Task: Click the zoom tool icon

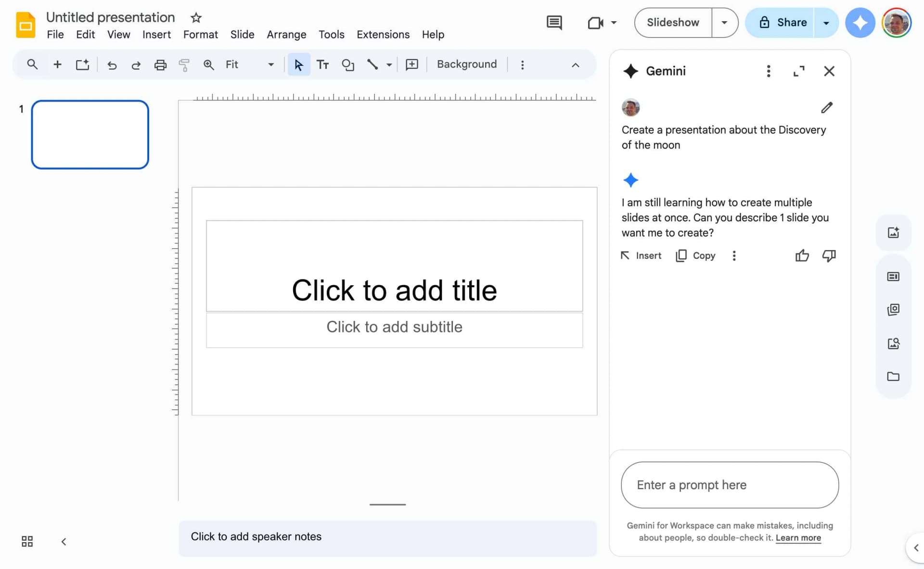Action: tap(208, 64)
